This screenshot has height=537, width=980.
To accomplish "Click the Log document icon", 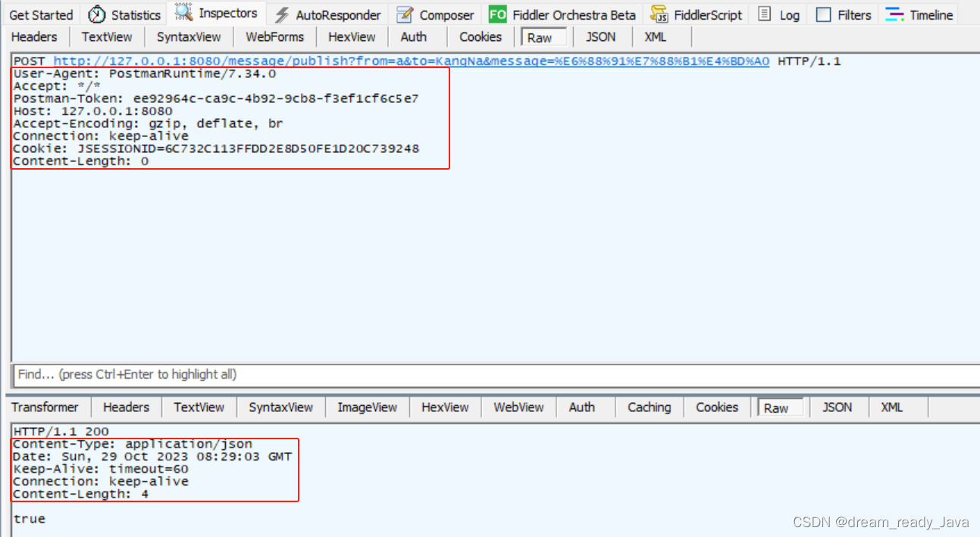I will [765, 14].
